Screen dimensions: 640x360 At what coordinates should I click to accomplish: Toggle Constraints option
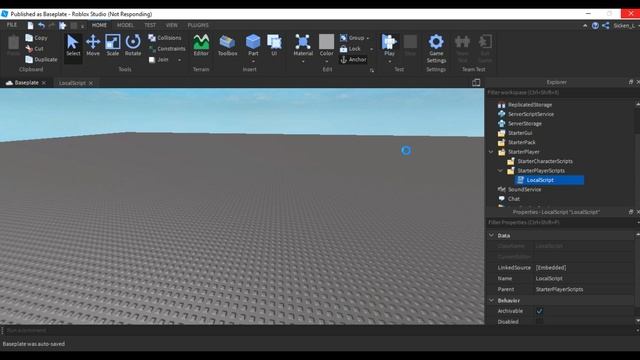(167, 49)
